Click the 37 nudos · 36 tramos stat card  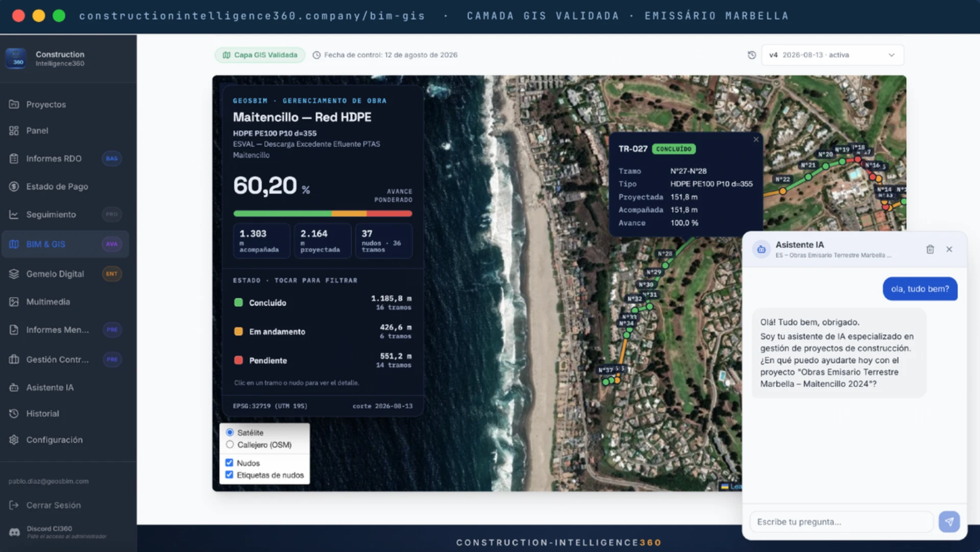[384, 241]
